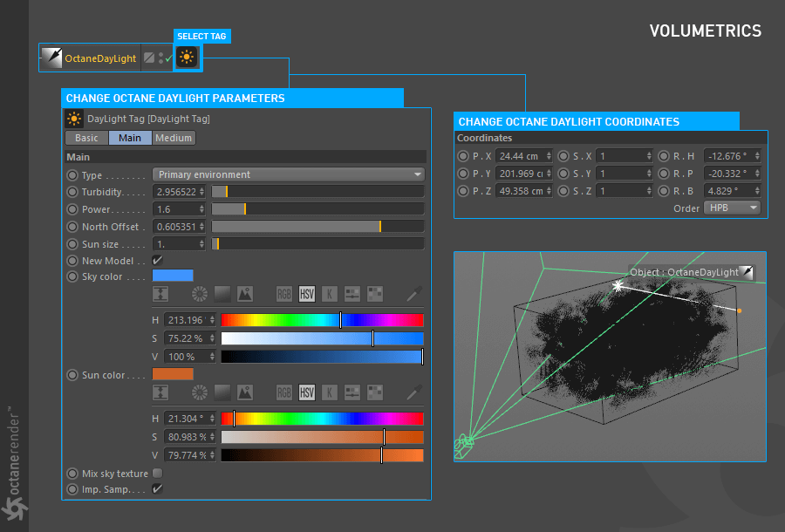Viewport: 785px width, 532px height.
Task: Open color wheel mode for Sky color
Action: point(199,294)
